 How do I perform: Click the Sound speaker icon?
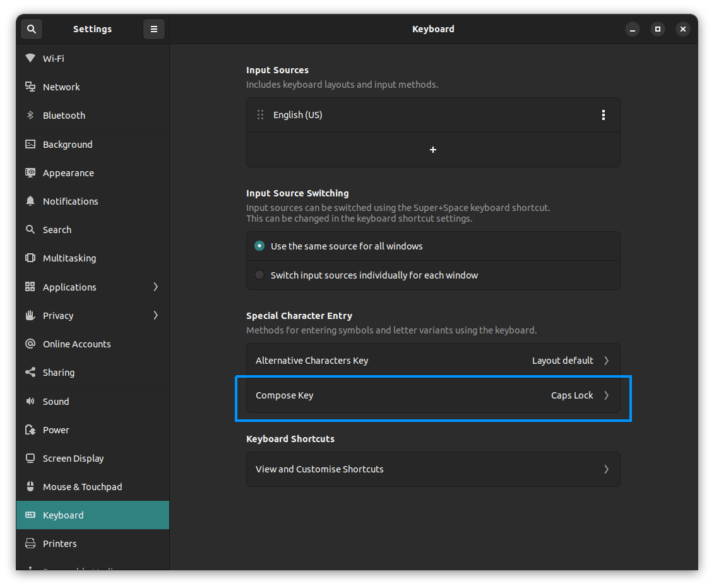click(x=30, y=402)
